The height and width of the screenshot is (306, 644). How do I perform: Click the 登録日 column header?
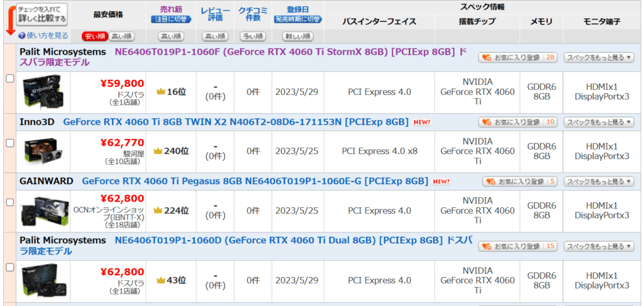297,9
